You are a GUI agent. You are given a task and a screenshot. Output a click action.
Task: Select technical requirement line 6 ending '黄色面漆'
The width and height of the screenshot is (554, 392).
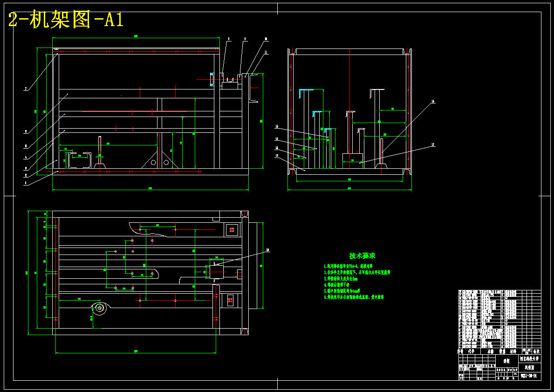(354, 297)
